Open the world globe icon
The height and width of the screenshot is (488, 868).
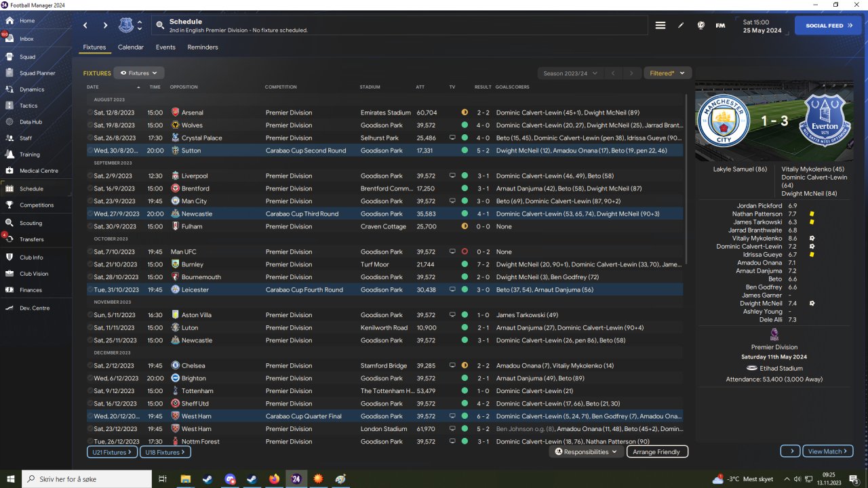pos(701,26)
